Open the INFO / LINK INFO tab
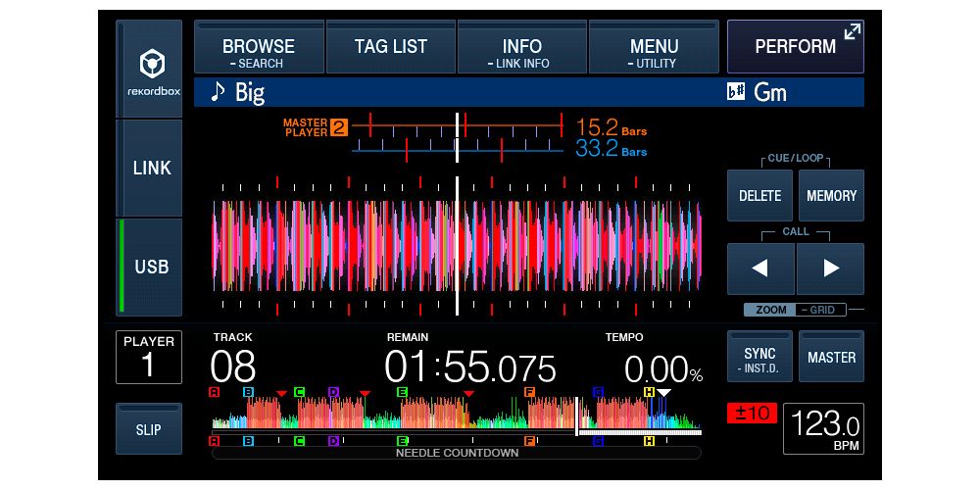This screenshot has width=980, height=490. tap(522, 47)
